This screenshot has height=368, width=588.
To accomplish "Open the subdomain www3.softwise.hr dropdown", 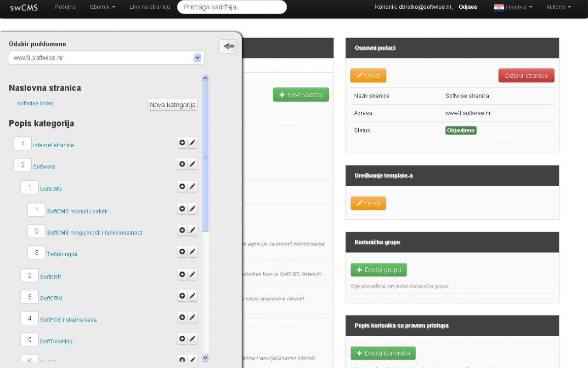I will pyautogui.click(x=107, y=58).
